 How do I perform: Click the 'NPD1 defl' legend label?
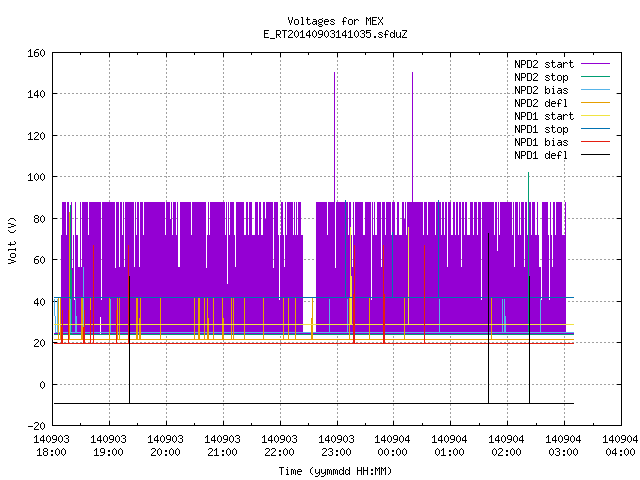coord(541,156)
